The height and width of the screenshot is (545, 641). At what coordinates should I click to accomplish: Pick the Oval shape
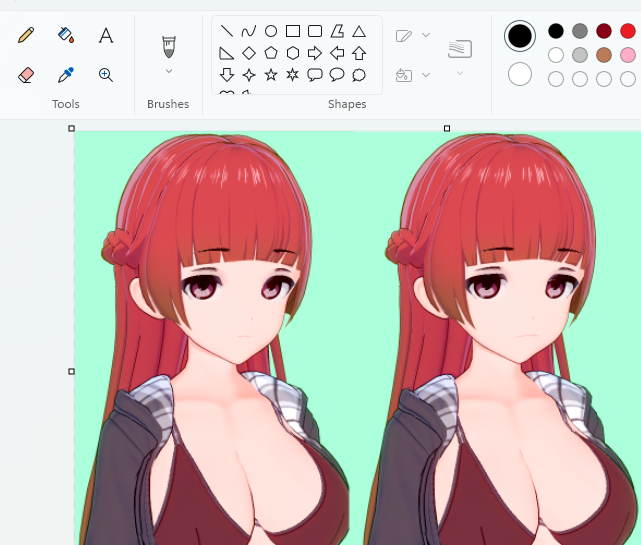[271, 31]
